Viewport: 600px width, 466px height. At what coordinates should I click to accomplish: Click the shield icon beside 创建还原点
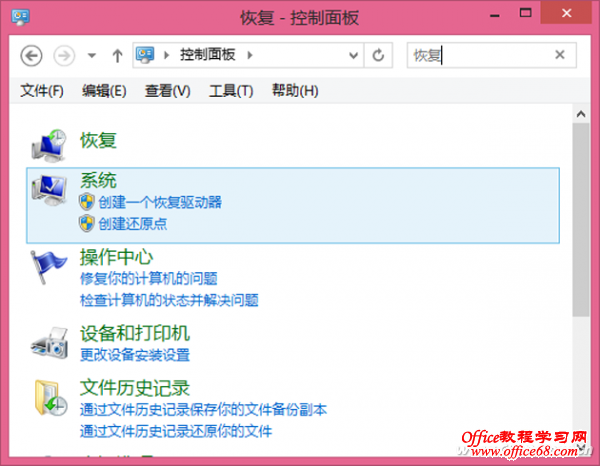pyautogui.click(x=87, y=223)
